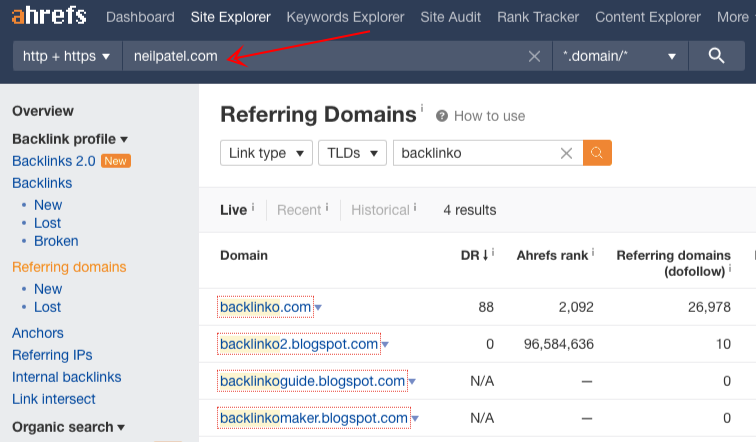Open the Link type filter dropdown
This screenshot has width=756, height=442.
(x=266, y=153)
